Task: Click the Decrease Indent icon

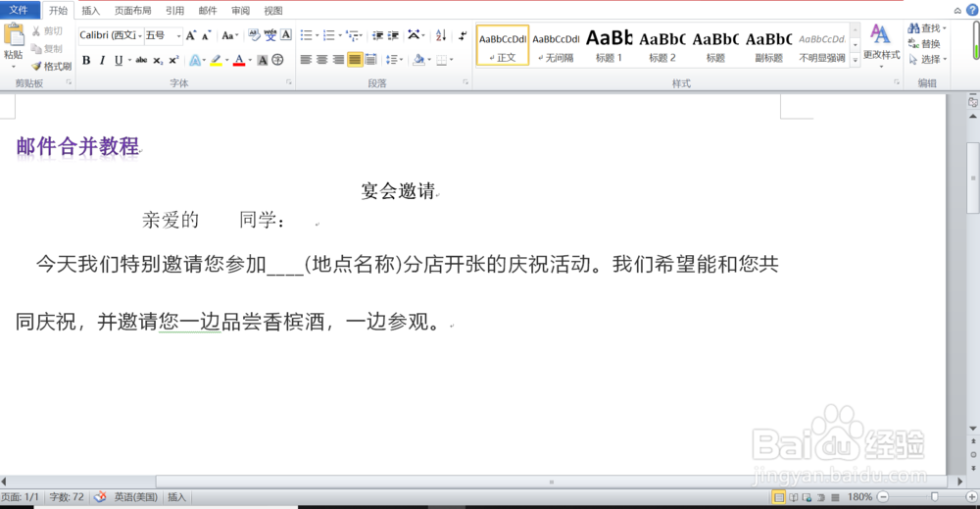Action: coord(377,35)
